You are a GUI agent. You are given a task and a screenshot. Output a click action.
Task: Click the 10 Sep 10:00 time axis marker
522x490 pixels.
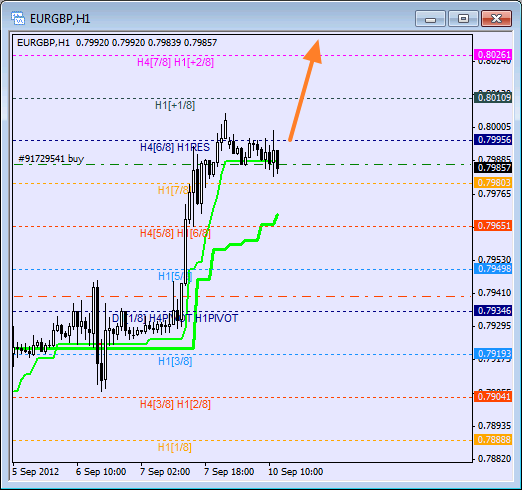pyautogui.click(x=295, y=472)
